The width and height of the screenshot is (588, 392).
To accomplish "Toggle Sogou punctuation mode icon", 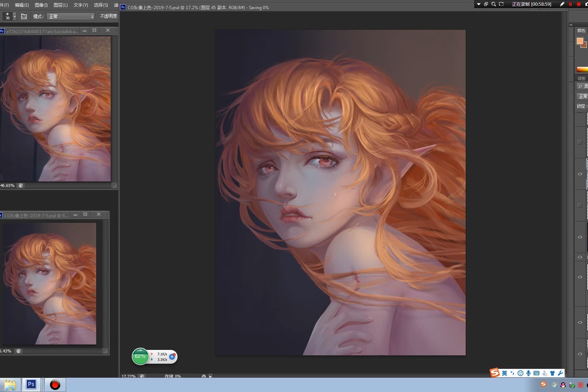I will tap(513, 373).
